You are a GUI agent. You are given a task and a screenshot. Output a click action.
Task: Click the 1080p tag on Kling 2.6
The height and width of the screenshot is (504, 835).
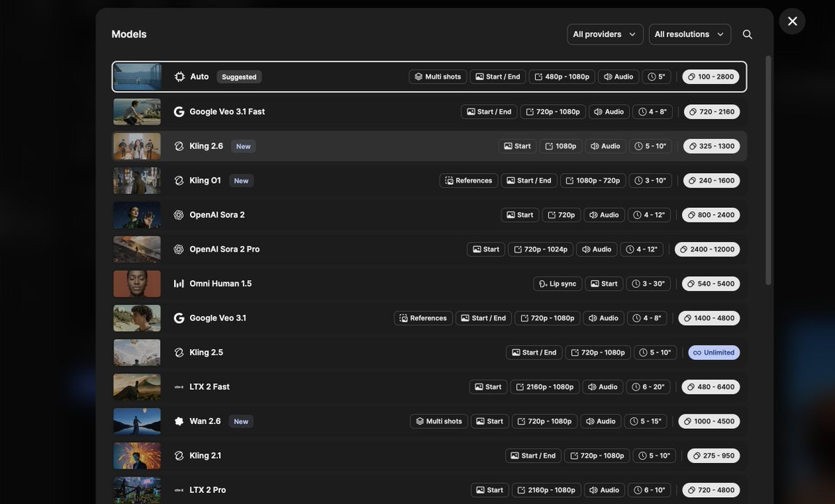[560, 146]
